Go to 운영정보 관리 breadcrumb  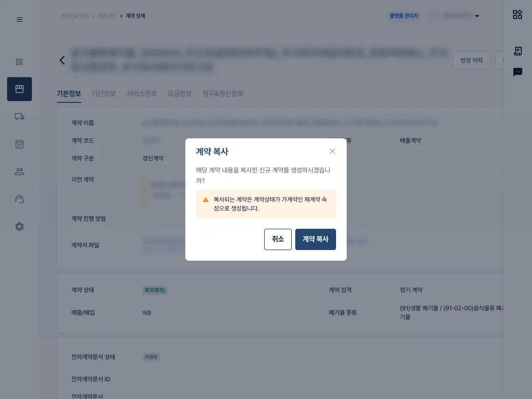(x=74, y=16)
